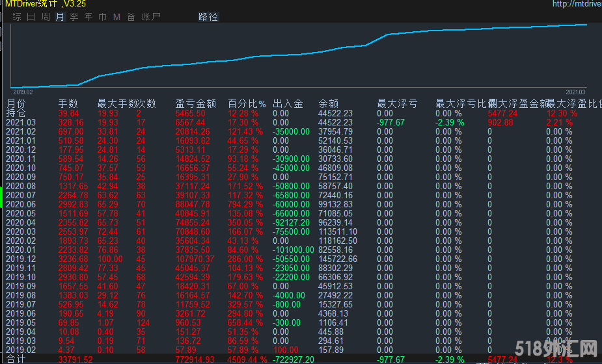
Task: Click the 合计 totals row label
Action: click(16, 359)
